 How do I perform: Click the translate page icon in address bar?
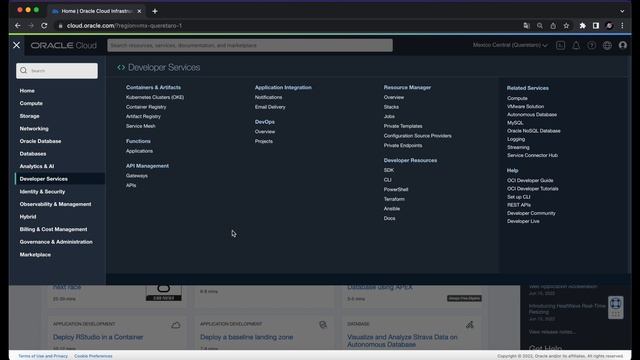[x=527, y=26]
